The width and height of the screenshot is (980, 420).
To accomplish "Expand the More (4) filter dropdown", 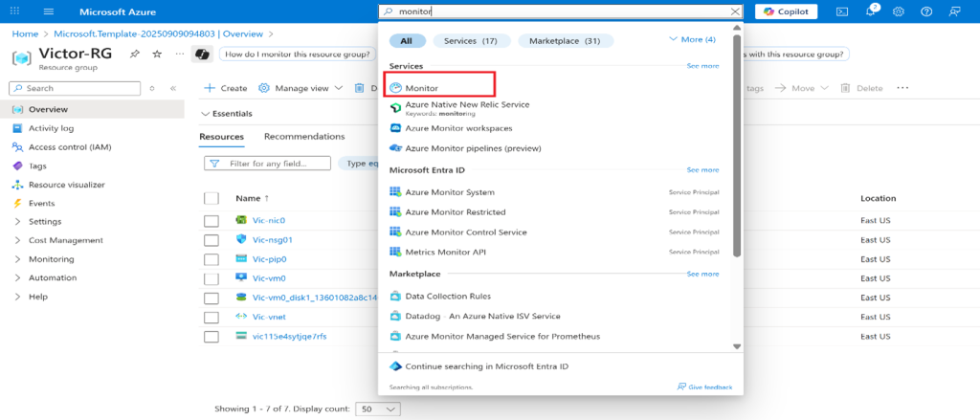I will (692, 39).
